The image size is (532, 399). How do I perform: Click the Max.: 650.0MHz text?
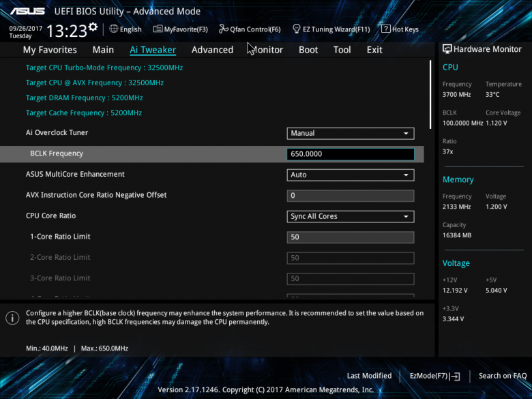click(104, 349)
